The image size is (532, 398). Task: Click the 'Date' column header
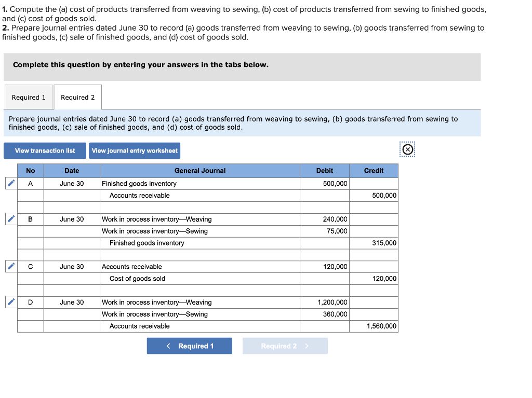coord(72,171)
